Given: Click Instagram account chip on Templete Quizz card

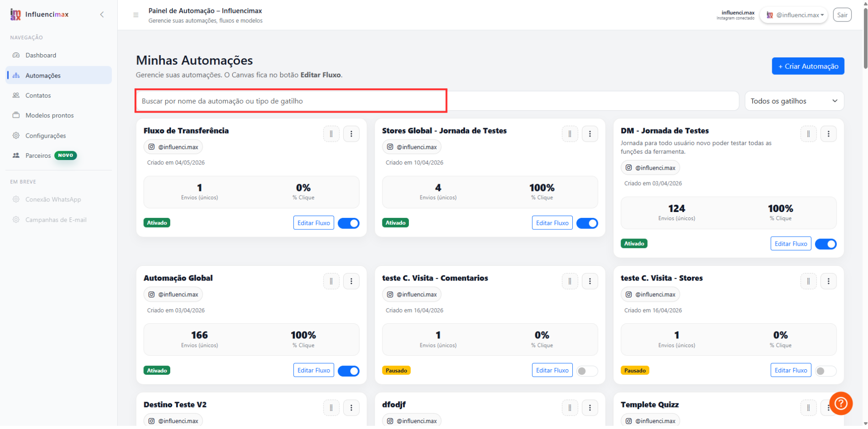Looking at the screenshot, I should (650, 421).
